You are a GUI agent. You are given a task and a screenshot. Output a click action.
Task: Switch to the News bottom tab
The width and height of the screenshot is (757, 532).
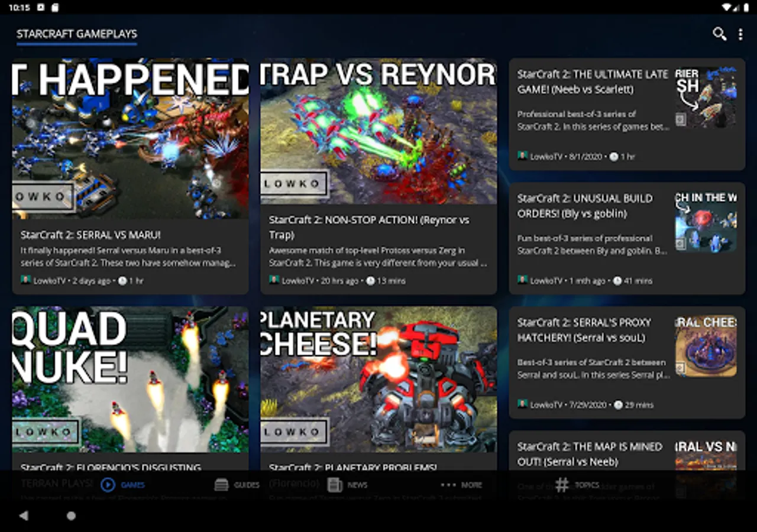[348, 485]
